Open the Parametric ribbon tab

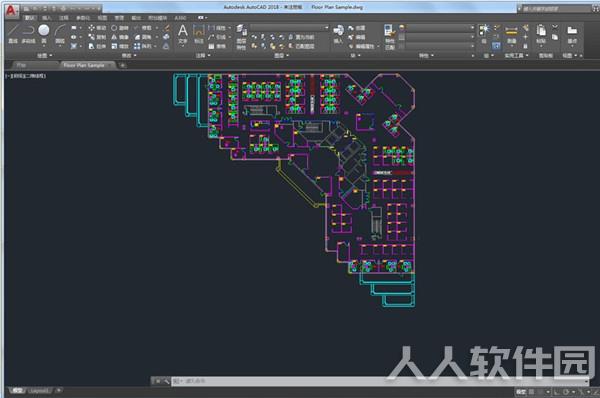(83, 18)
